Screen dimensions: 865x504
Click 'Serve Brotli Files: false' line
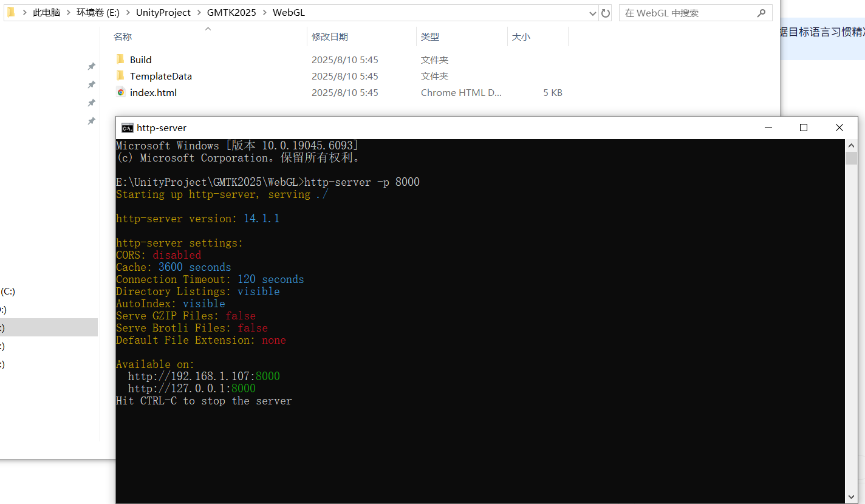192,328
